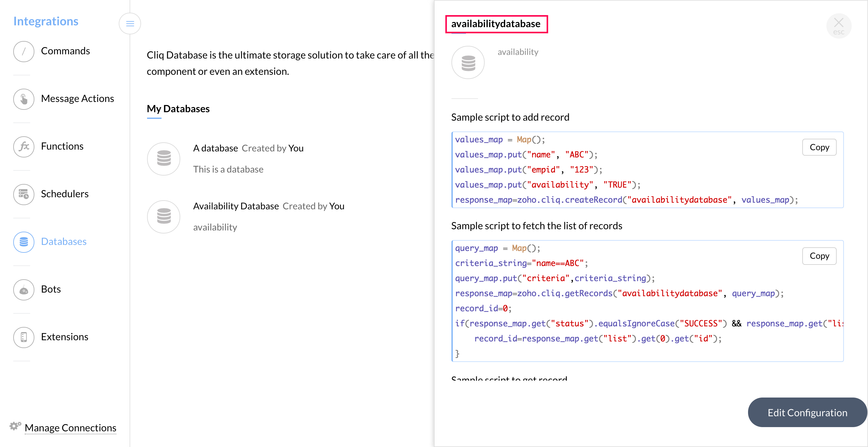The image size is (868, 447).
Task: Click the values_map.put empid line
Action: (528, 170)
